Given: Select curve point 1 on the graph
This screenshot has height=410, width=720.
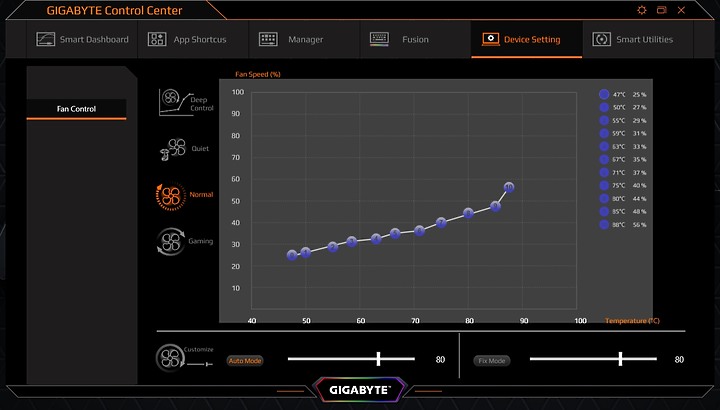Looking at the screenshot, I should pyautogui.click(x=306, y=253).
